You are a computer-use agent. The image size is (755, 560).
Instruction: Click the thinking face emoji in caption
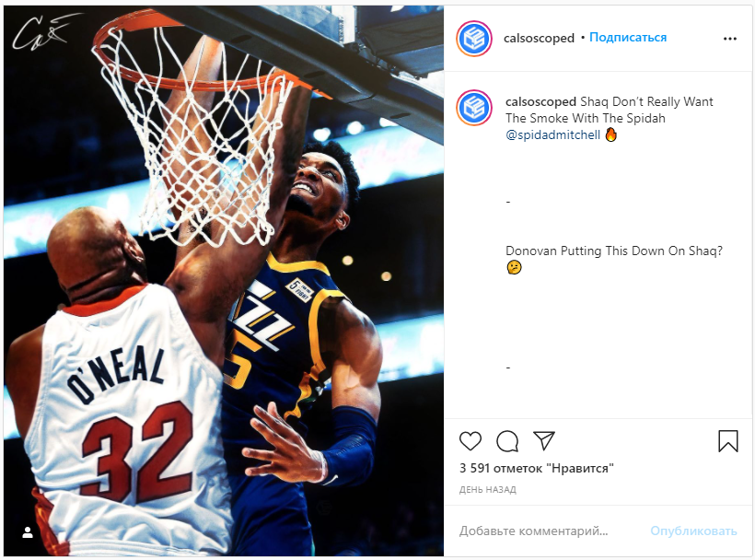click(515, 267)
